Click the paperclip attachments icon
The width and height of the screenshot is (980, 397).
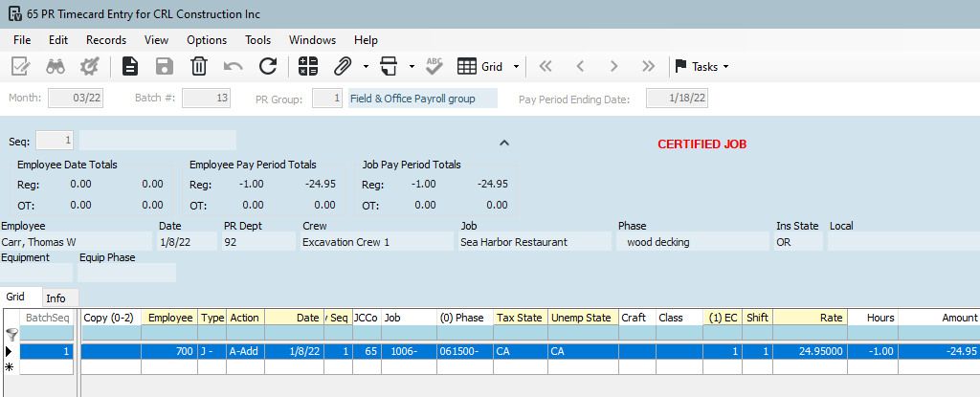344,66
